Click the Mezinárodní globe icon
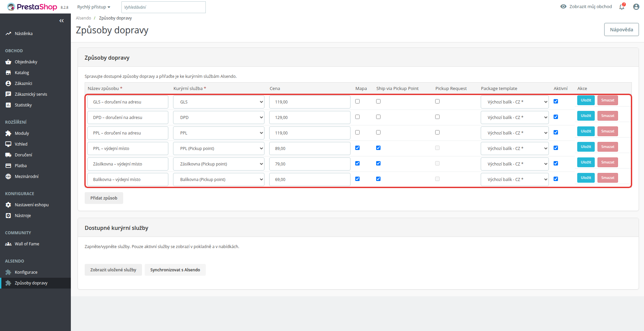 [8, 177]
